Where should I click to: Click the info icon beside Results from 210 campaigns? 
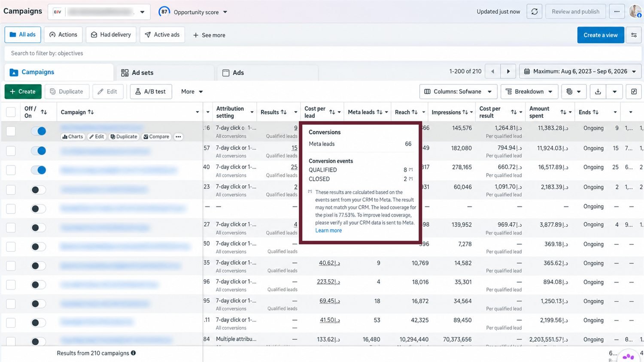(134, 353)
